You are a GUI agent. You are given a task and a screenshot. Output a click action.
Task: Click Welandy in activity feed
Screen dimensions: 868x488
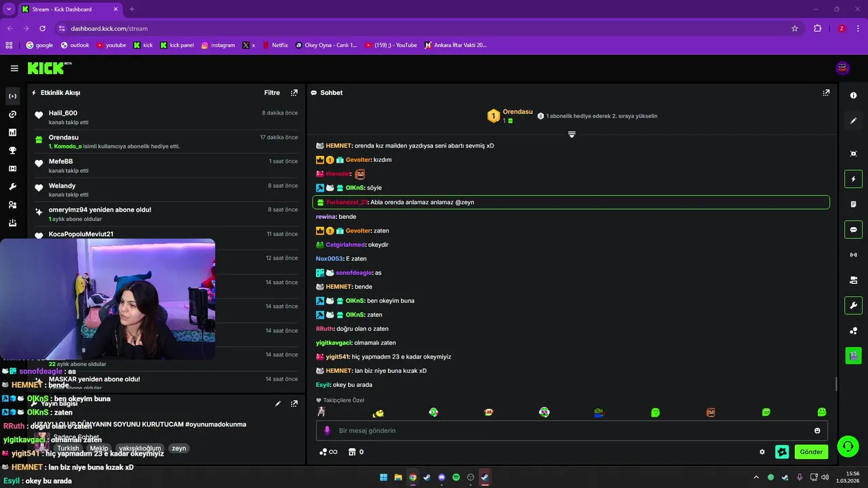pos(62,186)
